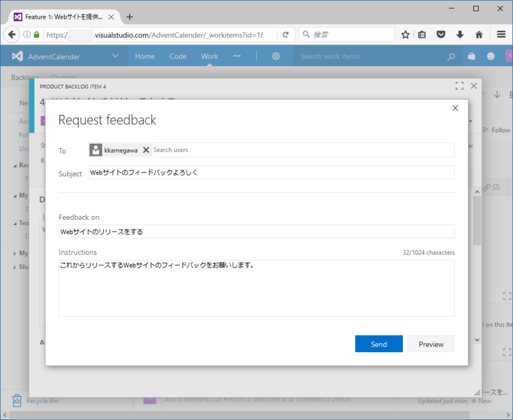Click the Follow button
513x420 pixels.
[496, 130]
